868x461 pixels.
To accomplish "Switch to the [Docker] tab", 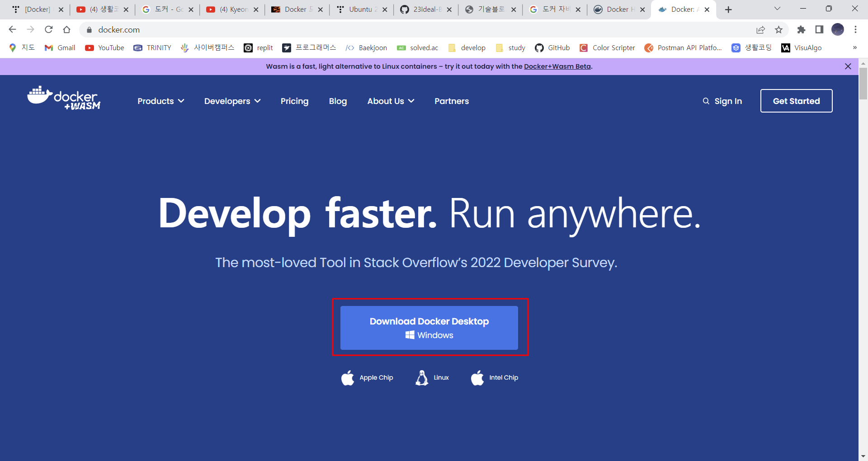I will (x=38, y=9).
